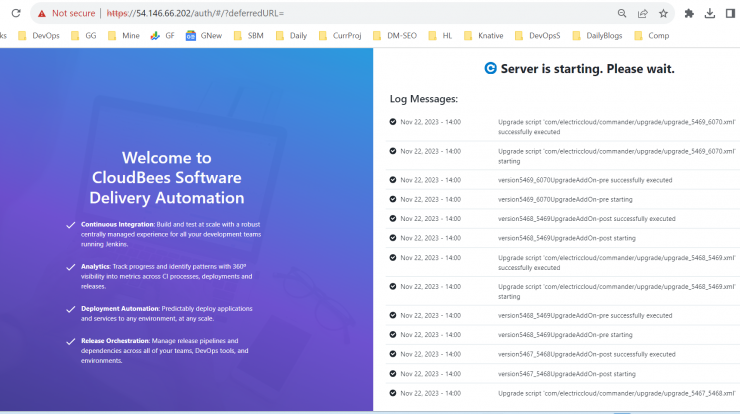Open the DevOps bookmark folder

click(x=39, y=36)
